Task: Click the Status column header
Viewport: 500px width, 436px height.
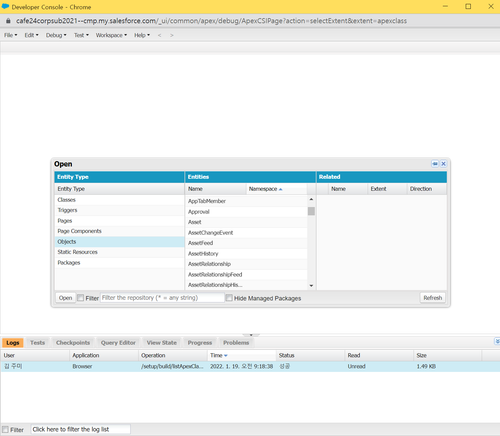Action: pyautogui.click(x=311, y=356)
